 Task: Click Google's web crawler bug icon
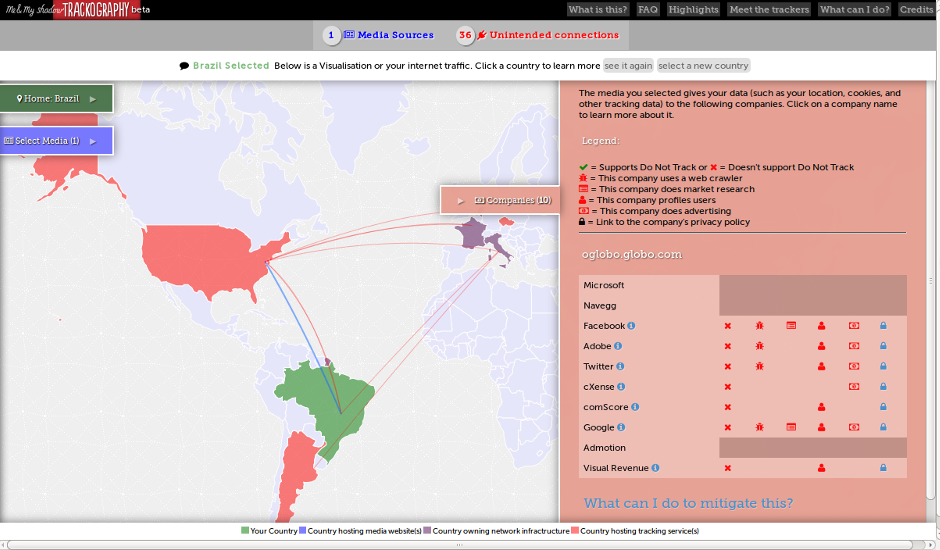tap(760, 427)
